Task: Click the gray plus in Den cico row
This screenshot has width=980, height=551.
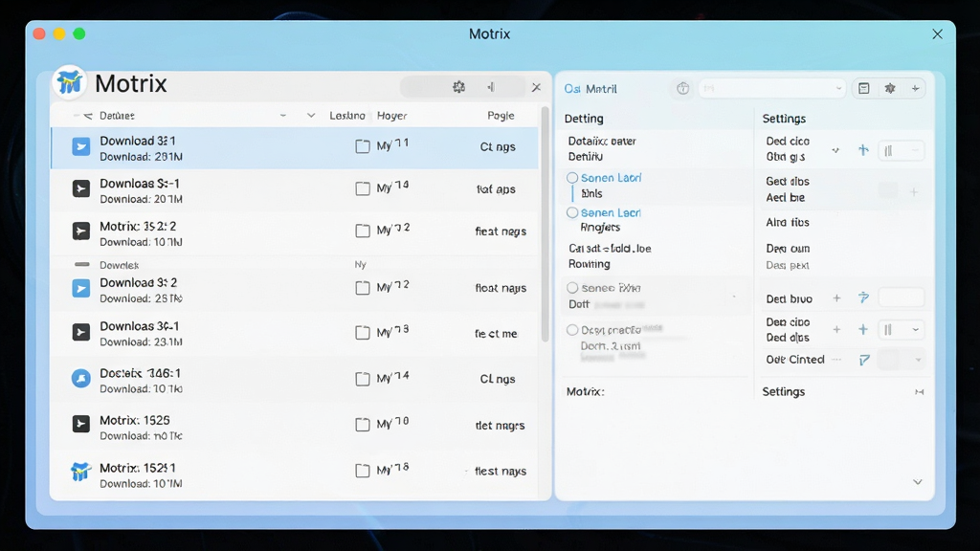Action: click(x=836, y=330)
